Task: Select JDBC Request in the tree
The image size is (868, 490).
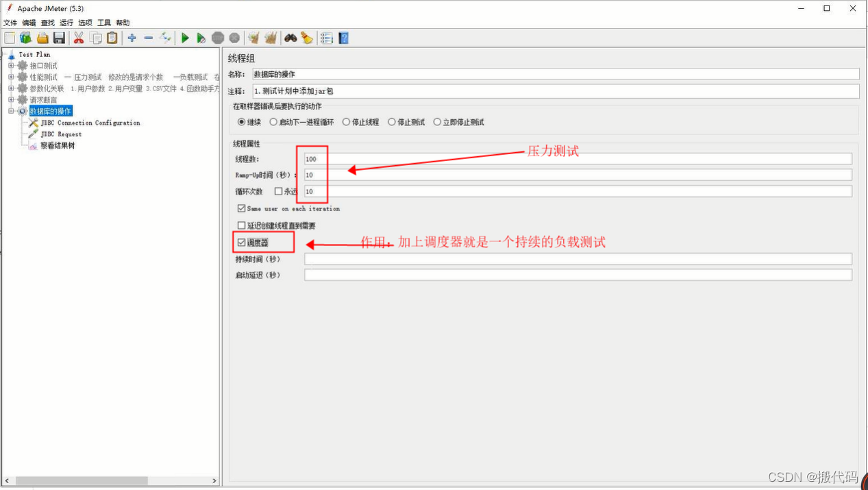Action: pos(61,134)
